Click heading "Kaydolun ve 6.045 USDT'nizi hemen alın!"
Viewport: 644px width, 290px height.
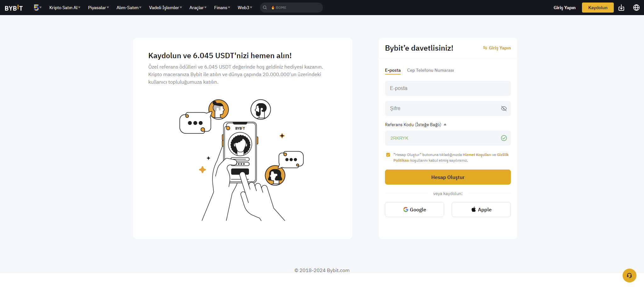tap(220, 56)
